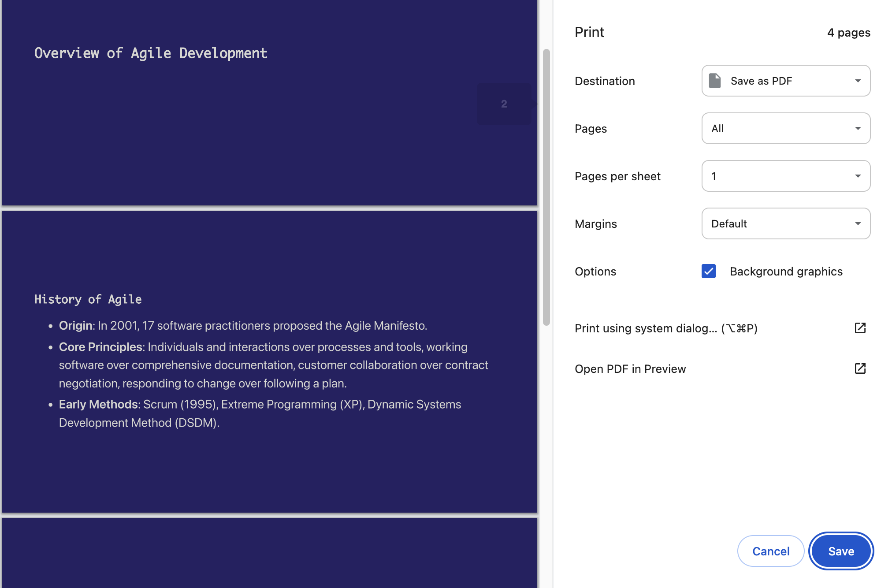The image size is (892, 588).
Task: Open the Pages per sheet dropdown
Action: point(786,176)
